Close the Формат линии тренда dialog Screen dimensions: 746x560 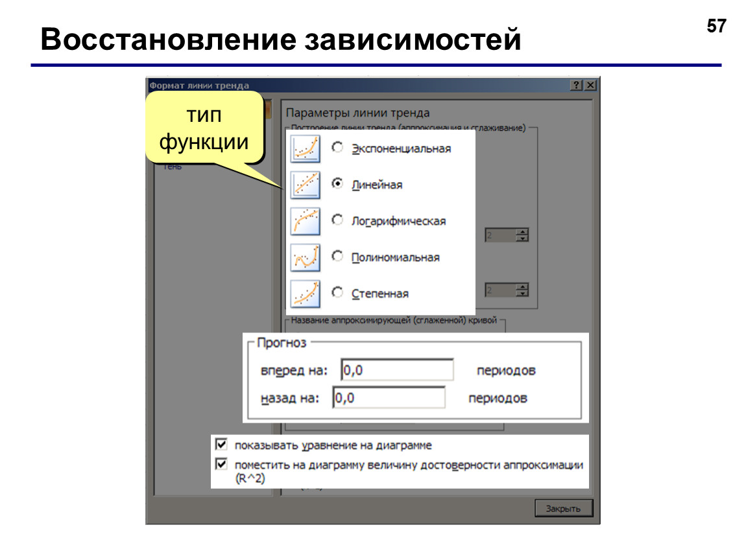(x=590, y=85)
